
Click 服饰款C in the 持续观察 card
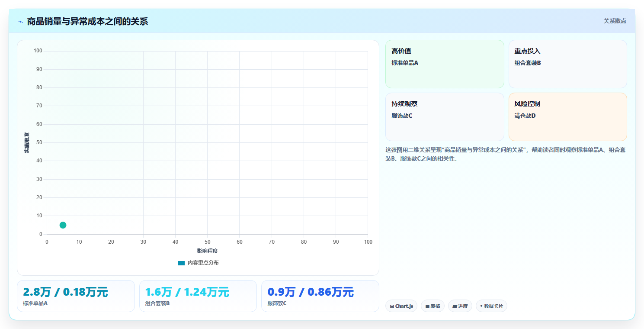[x=402, y=116]
